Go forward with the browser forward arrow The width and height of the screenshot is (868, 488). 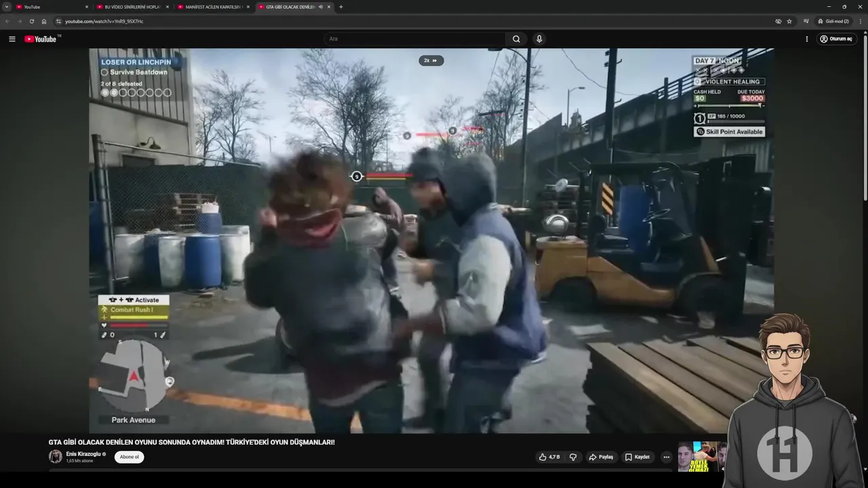[19, 21]
